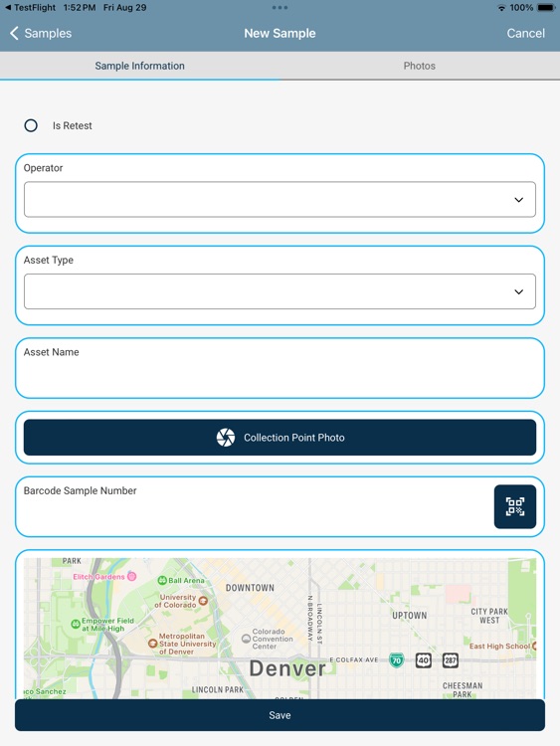
Task: Tap the Denver label on map
Action: [x=287, y=668]
